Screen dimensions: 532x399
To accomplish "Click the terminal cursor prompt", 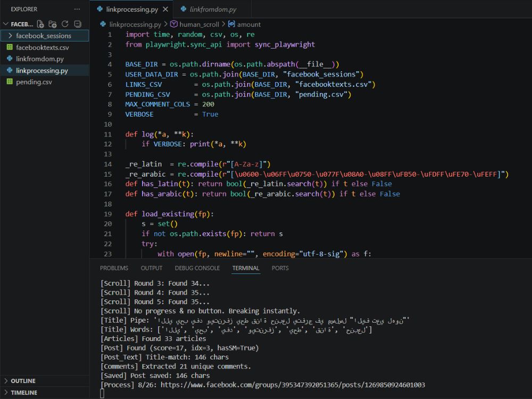I will [x=102, y=394].
